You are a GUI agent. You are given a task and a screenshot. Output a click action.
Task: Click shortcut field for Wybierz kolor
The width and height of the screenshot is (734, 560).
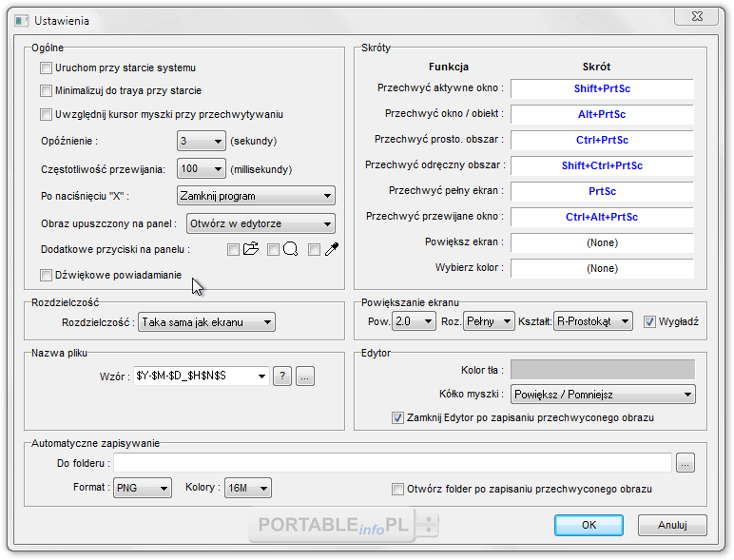602,269
